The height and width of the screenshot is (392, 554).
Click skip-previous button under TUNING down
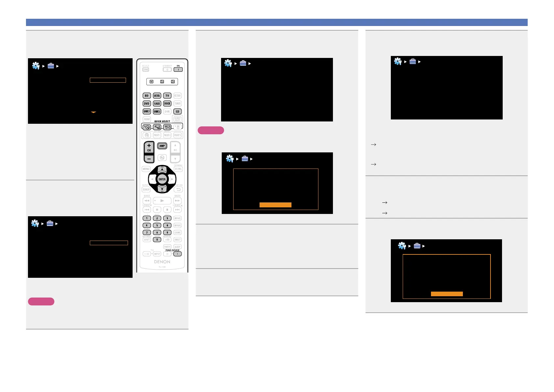(147, 209)
